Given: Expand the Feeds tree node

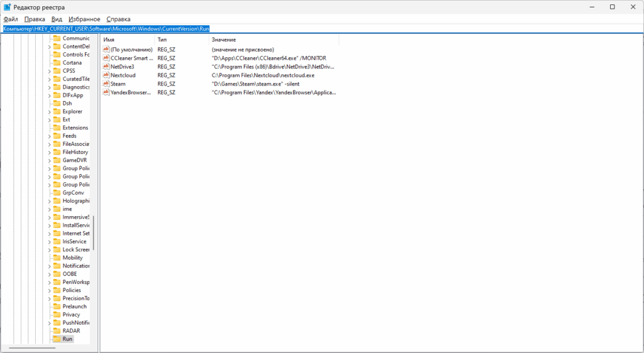Looking at the screenshot, I should tap(49, 136).
